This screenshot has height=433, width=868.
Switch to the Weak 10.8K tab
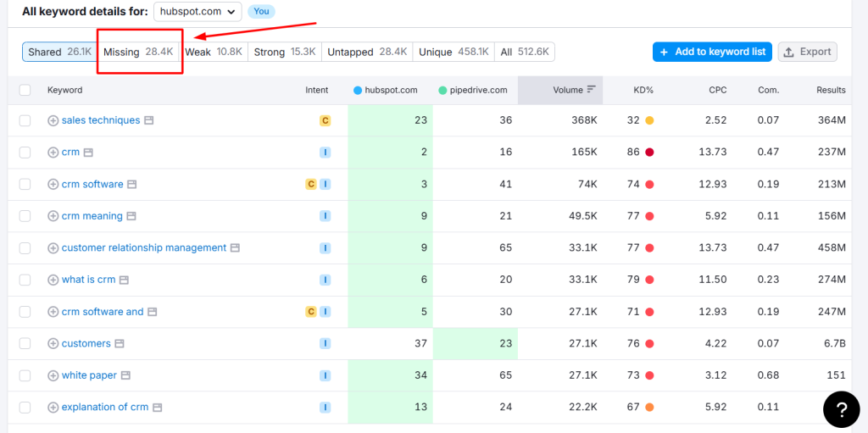point(214,52)
